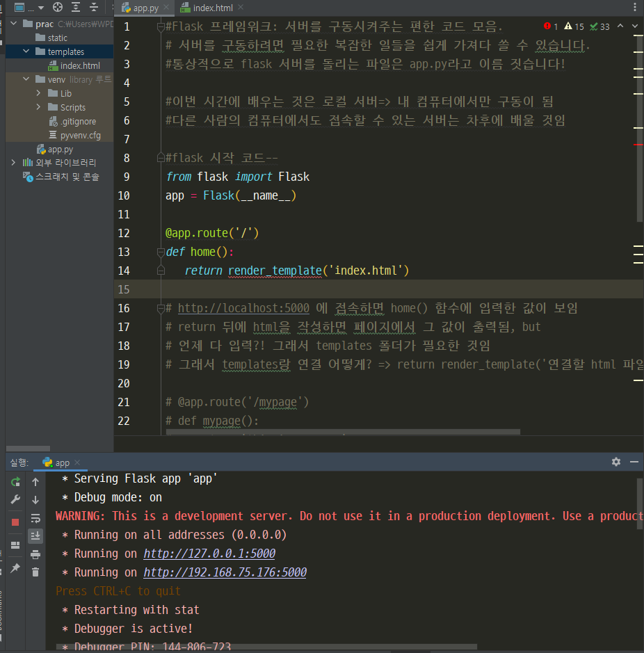Collapse the venv folder
The height and width of the screenshot is (653, 644).
(x=26, y=79)
